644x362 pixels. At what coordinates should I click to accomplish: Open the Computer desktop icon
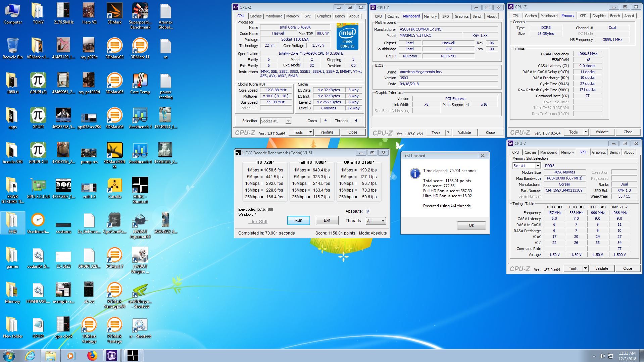point(13,14)
